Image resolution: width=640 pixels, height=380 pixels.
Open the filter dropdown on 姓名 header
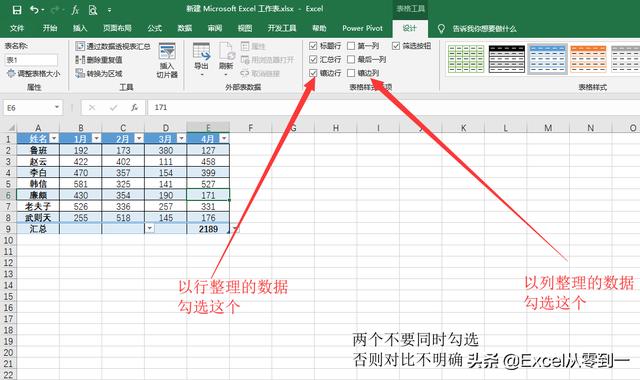[54, 138]
